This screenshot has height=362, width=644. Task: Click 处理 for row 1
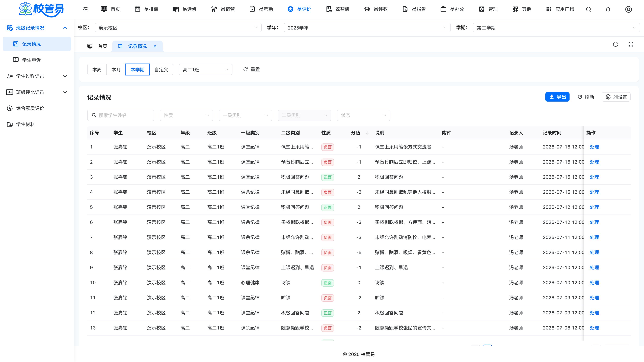pyautogui.click(x=594, y=147)
